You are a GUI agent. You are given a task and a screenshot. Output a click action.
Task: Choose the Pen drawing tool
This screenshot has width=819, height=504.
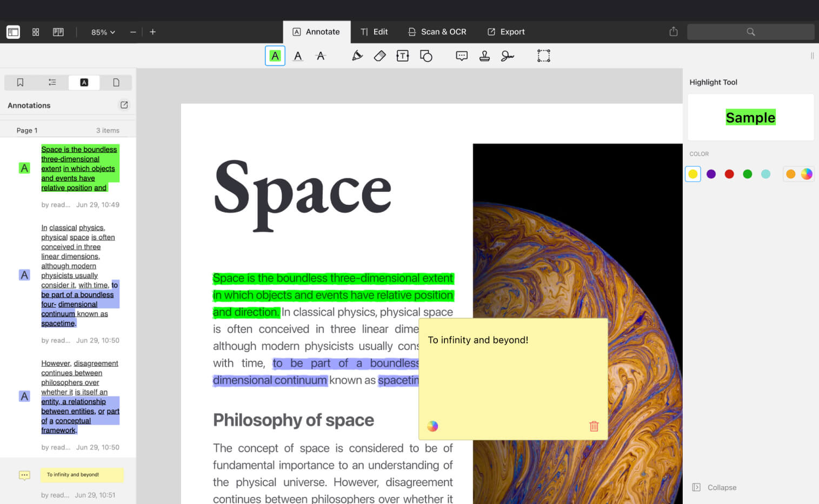pyautogui.click(x=357, y=56)
